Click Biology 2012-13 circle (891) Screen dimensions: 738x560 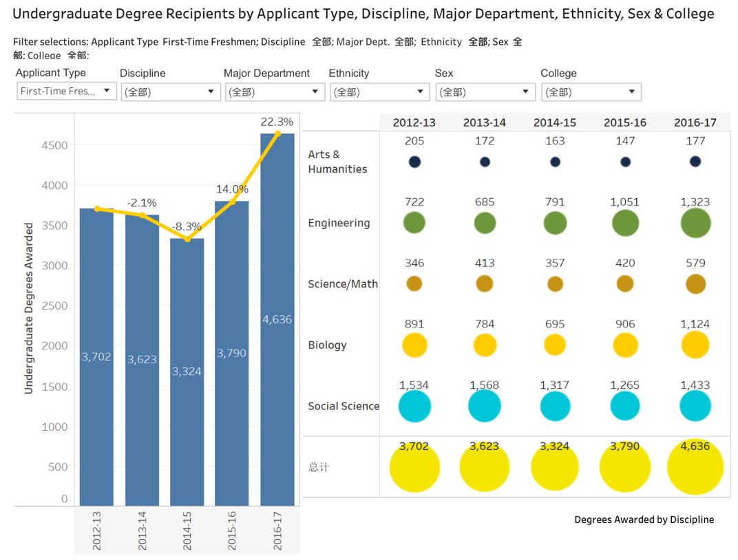tap(414, 345)
